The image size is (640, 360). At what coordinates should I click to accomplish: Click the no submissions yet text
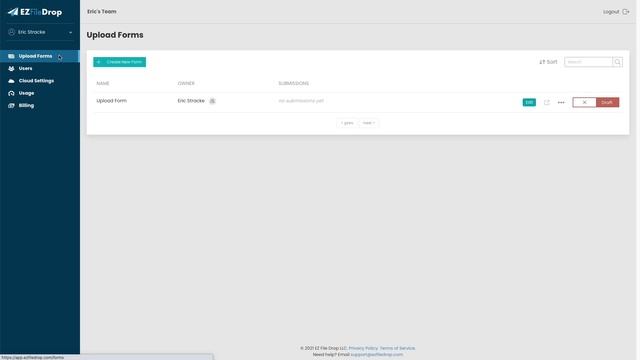(x=301, y=101)
